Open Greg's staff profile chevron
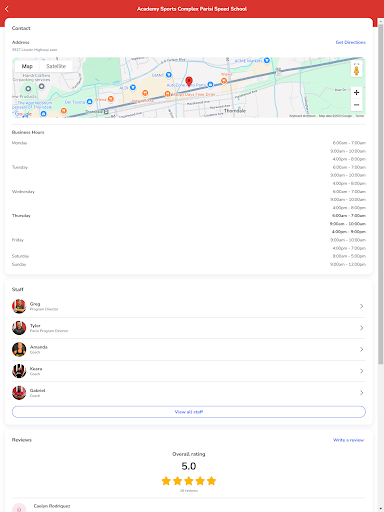 (x=362, y=306)
